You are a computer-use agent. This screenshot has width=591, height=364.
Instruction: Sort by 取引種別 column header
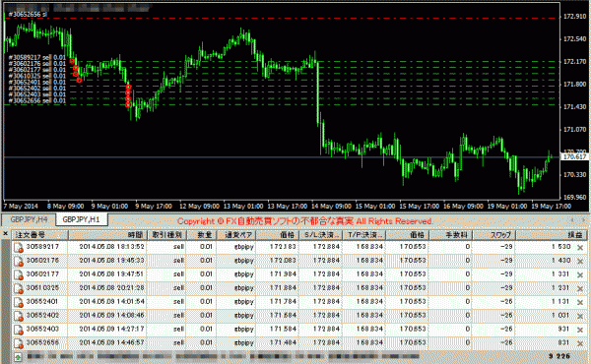coord(166,235)
